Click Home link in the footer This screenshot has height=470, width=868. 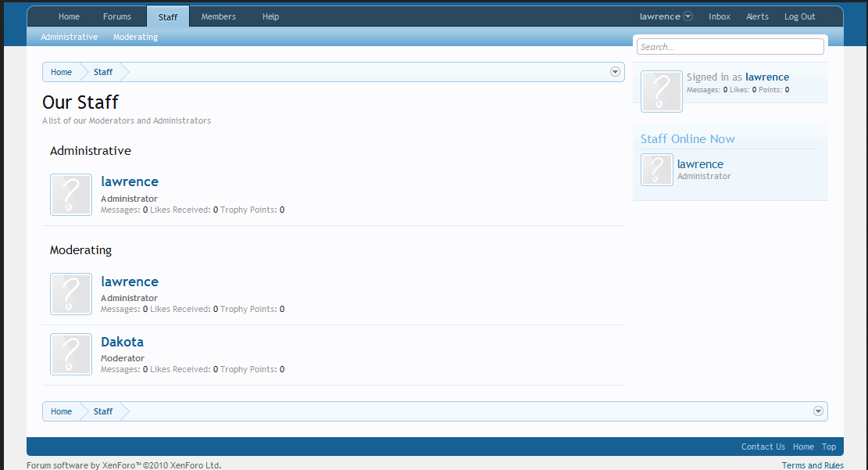pos(803,447)
